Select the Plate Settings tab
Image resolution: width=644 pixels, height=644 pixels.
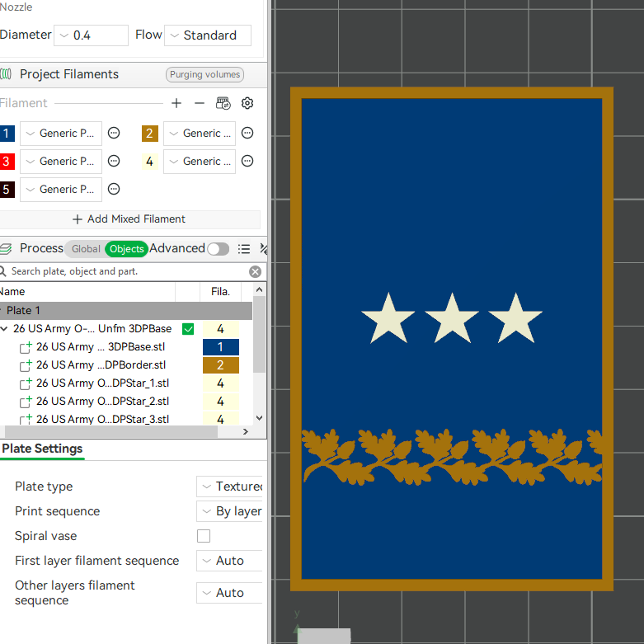tap(42, 449)
